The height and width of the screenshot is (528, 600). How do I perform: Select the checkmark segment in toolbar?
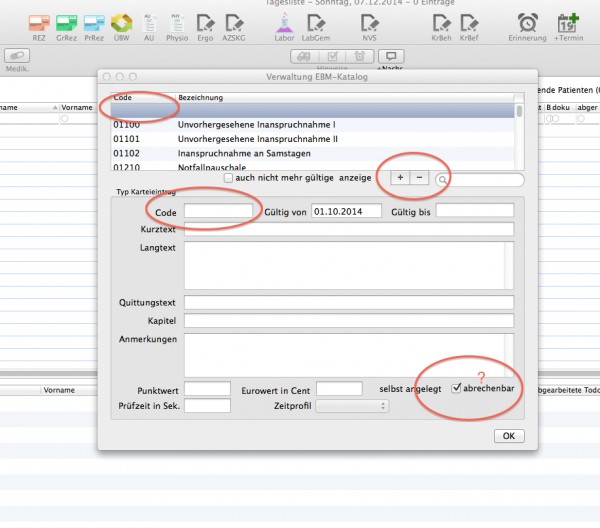coord(332,57)
